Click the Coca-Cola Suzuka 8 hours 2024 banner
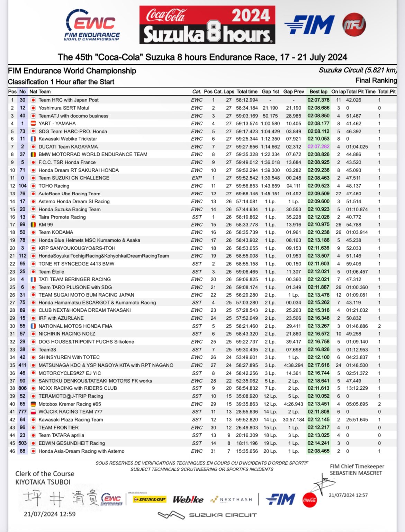 [207, 25]
